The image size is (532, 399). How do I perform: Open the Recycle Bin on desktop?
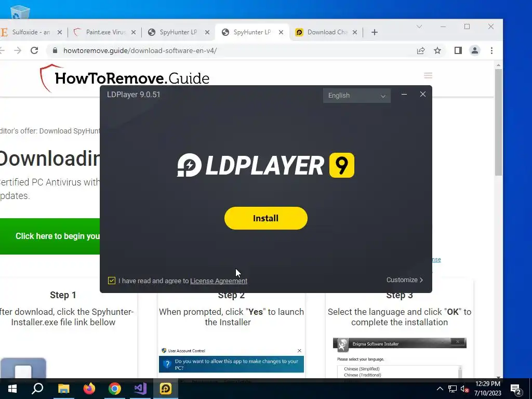coord(20,12)
